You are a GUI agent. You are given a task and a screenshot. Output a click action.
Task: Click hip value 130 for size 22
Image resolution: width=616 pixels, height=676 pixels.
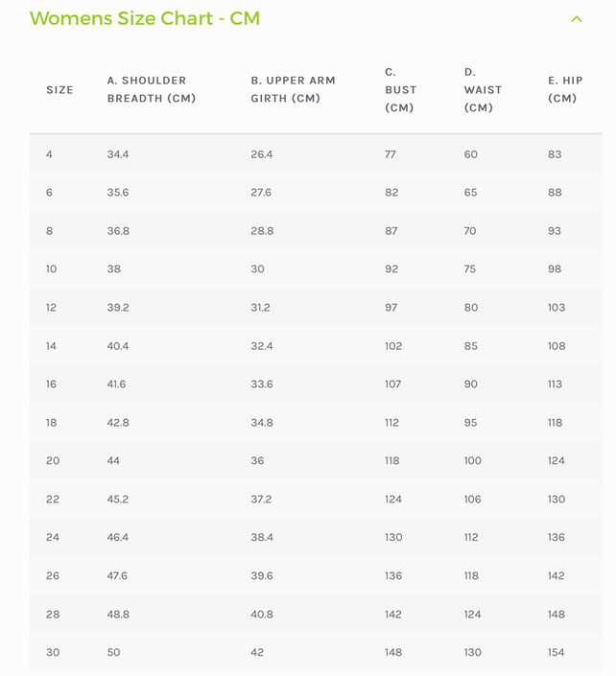coord(557,500)
